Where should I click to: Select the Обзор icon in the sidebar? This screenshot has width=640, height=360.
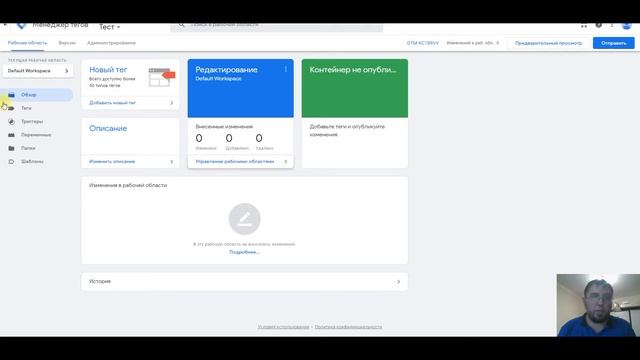pos(11,95)
